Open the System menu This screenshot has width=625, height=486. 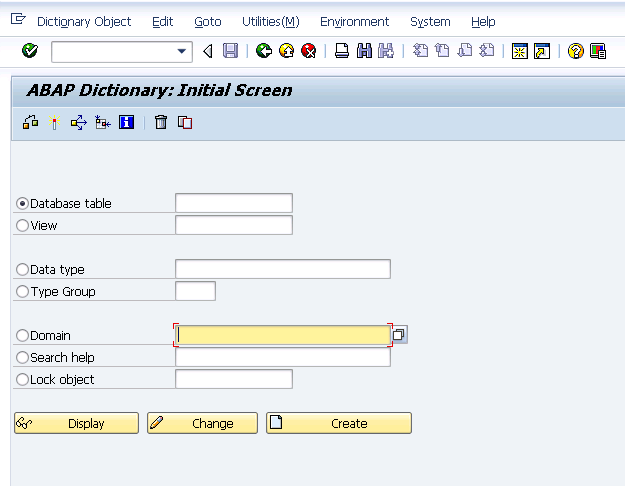tap(430, 22)
